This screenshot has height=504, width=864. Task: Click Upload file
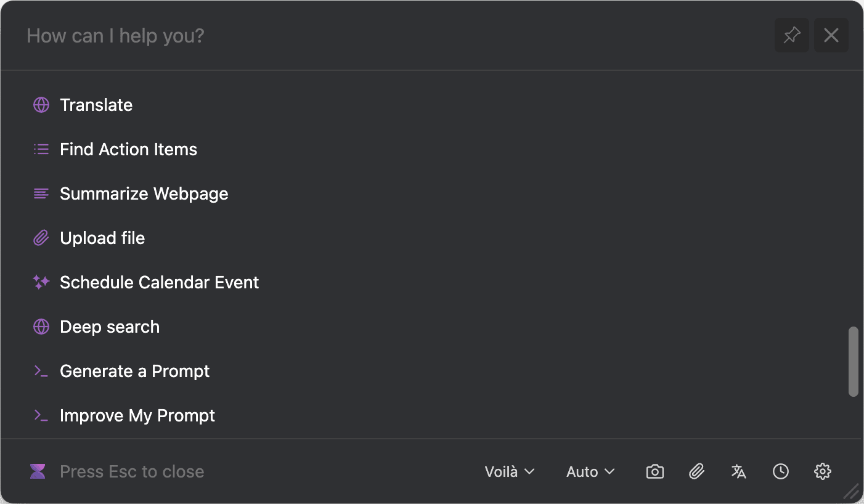(102, 238)
